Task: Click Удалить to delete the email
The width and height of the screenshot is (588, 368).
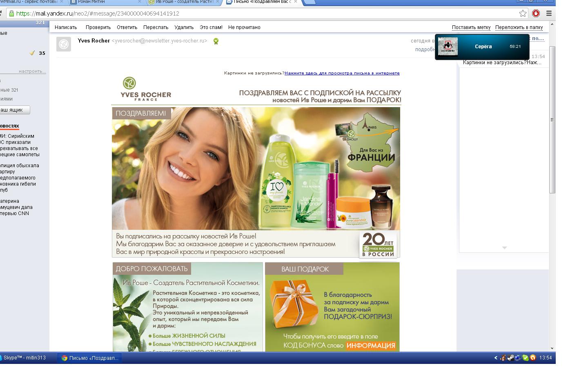Action: (x=184, y=27)
